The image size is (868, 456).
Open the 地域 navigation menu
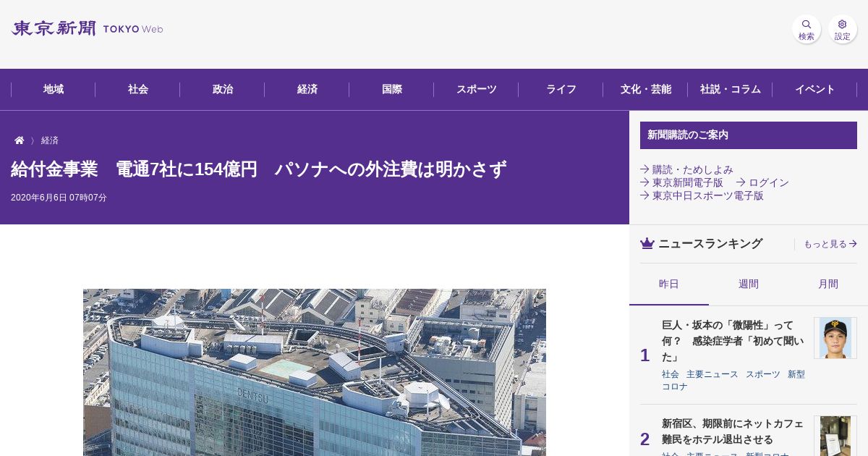pos(54,90)
